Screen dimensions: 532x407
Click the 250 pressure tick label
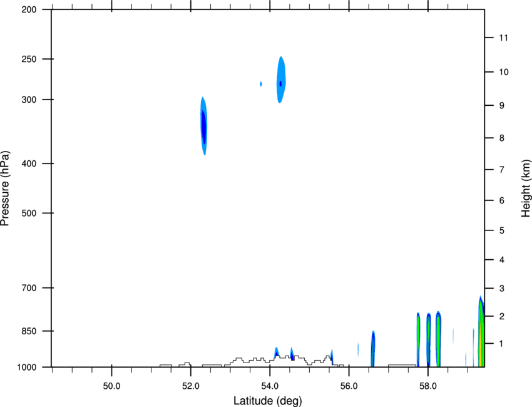pyautogui.click(x=29, y=59)
